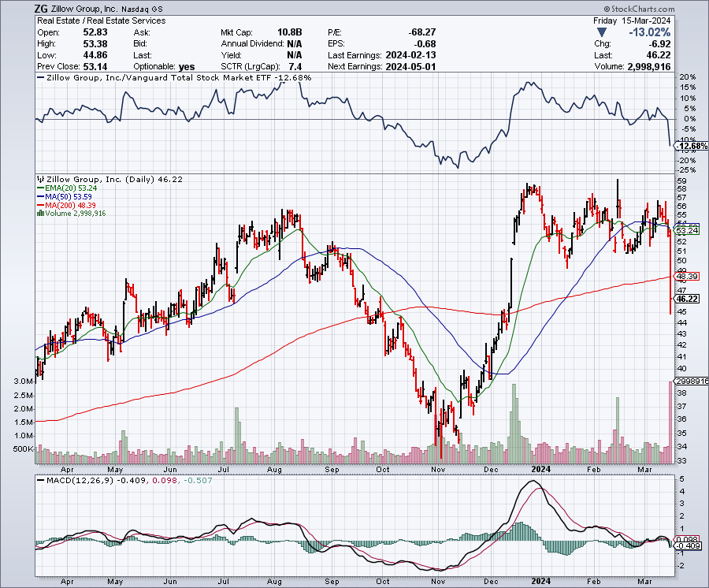
Task: Click the header Volume value 2,998,916
Action: point(649,66)
